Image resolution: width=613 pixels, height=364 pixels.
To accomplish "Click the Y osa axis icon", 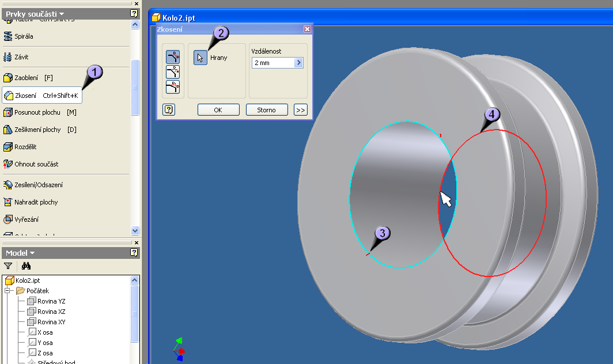I will pyautogui.click(x=32, y=343).
